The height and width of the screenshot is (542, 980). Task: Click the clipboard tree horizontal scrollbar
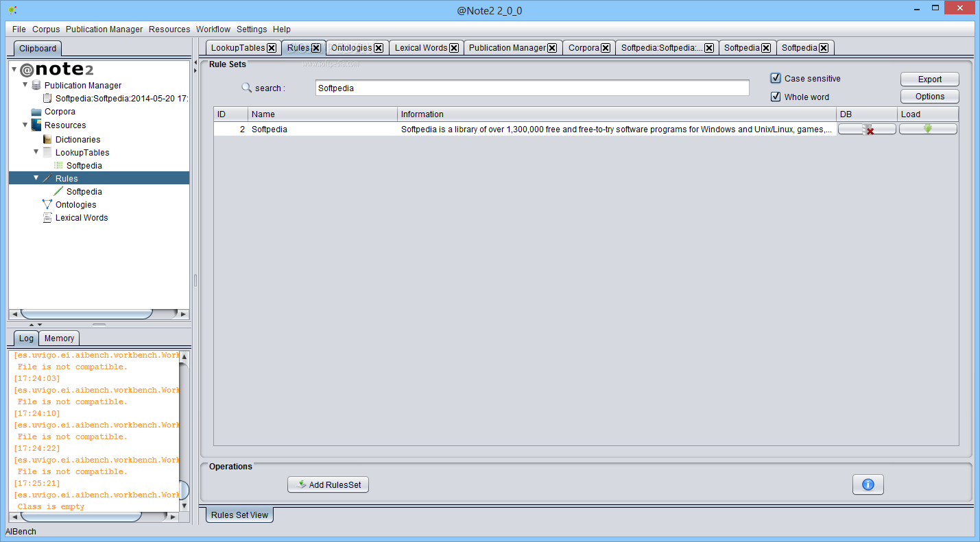(87, 314)
